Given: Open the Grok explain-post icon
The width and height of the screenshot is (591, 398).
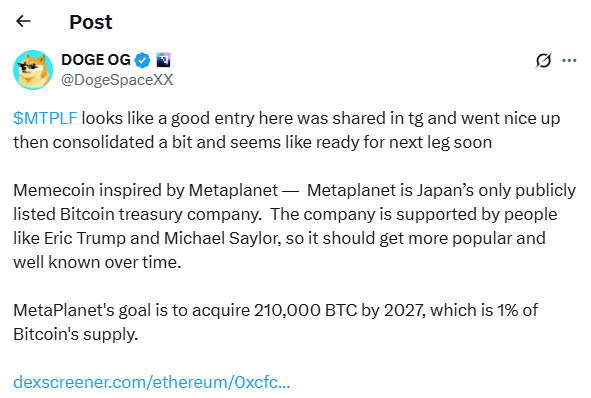Looking at the screenshot, I should [543, 60].
